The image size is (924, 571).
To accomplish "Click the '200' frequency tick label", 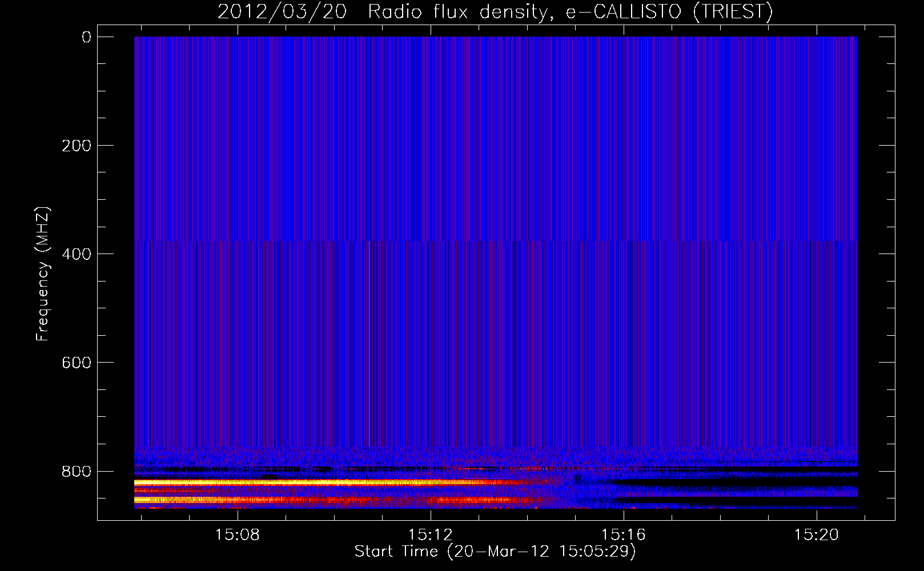I will pyautogui.click(x=77, y=146).
